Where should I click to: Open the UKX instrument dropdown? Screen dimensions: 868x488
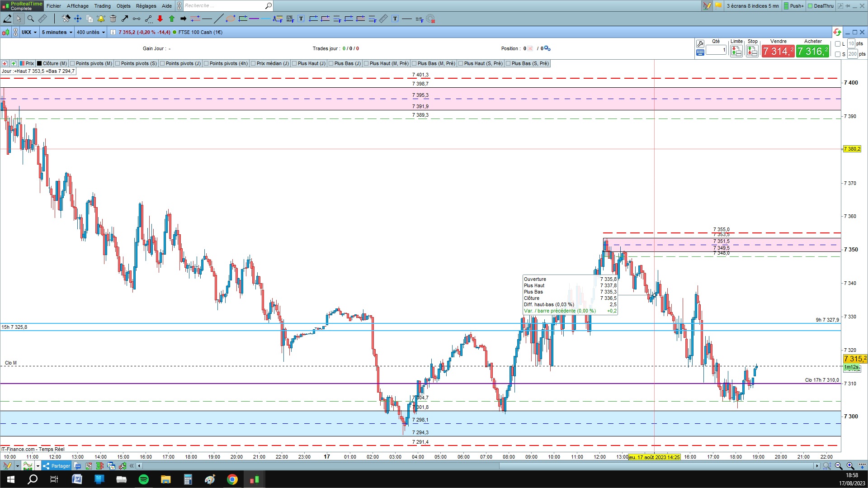(x=29, y=32)
